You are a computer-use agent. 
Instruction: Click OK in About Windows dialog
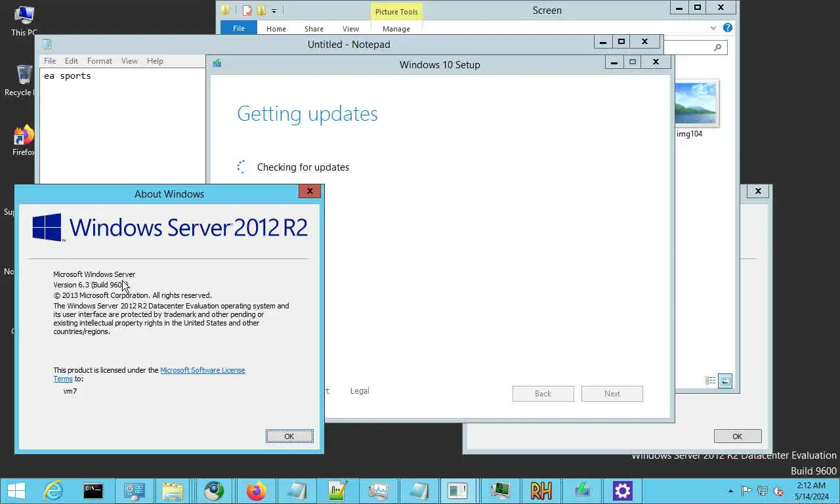(289, 436)
